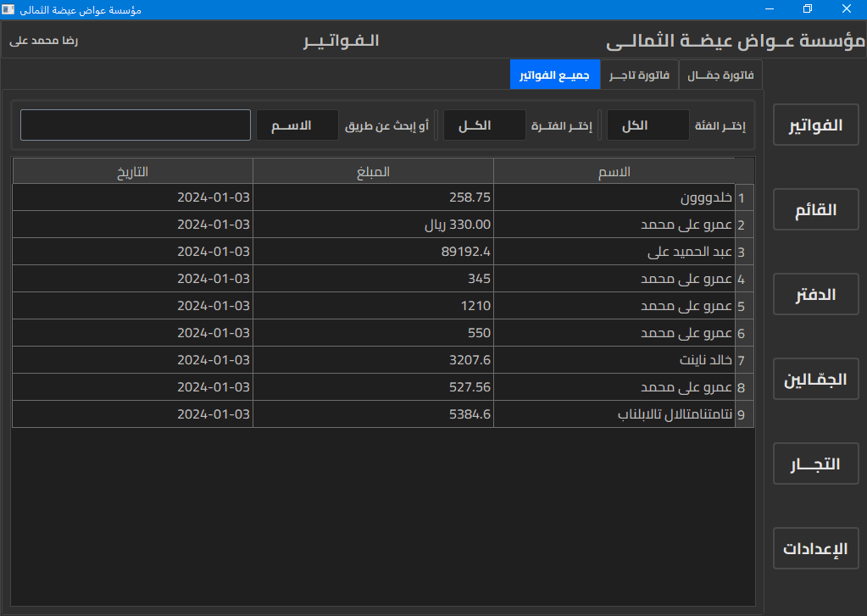Open the إختـر الفتـرة period dropdown
This screenshot has height=616, width=867.
click(x=484, y=125)
